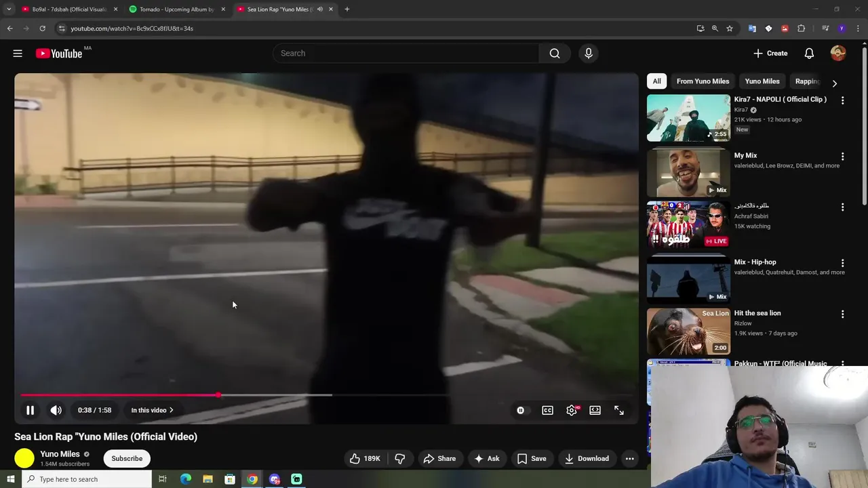Open options for 'Hit the sea lion'

coord(842,314)
